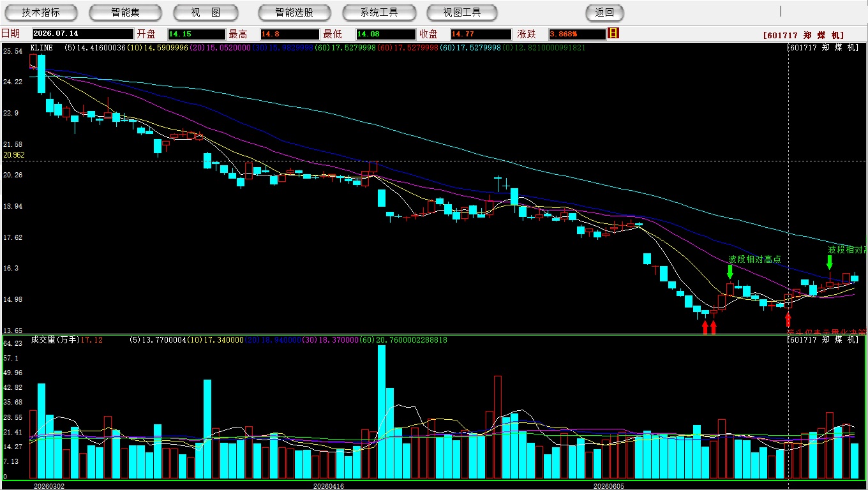Click the 最高 value 14.8
Screen dimensions: 868x490
click(289, 34)
